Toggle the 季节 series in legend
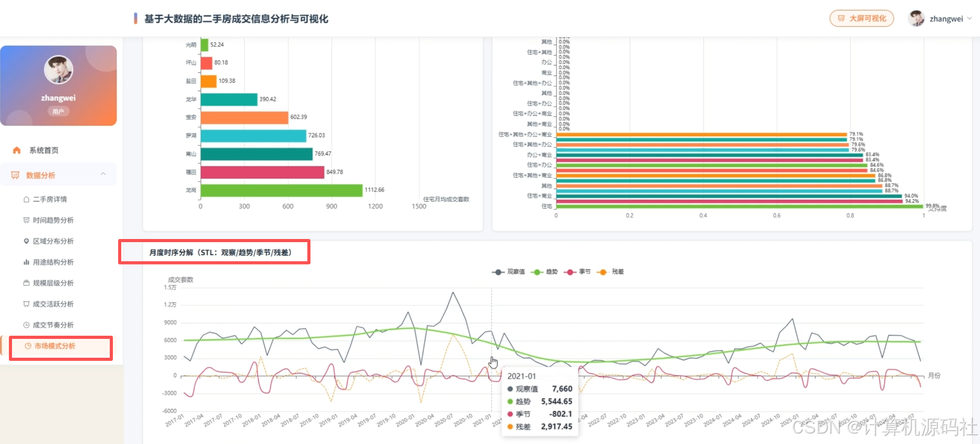 [x=577, y=272]
